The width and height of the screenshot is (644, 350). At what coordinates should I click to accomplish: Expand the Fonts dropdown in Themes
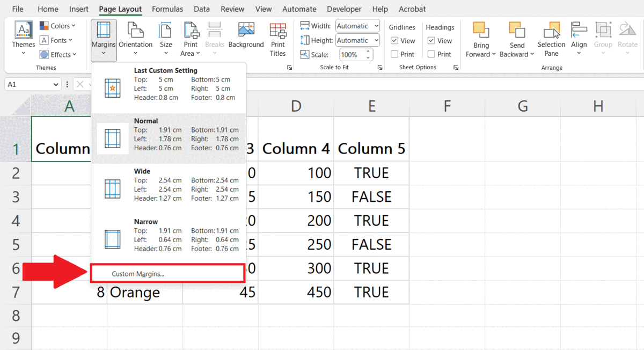coord(58,40)
